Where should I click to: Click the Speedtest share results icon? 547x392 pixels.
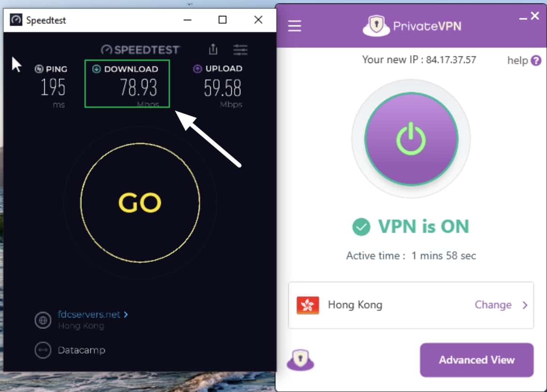tap(213, 49)
